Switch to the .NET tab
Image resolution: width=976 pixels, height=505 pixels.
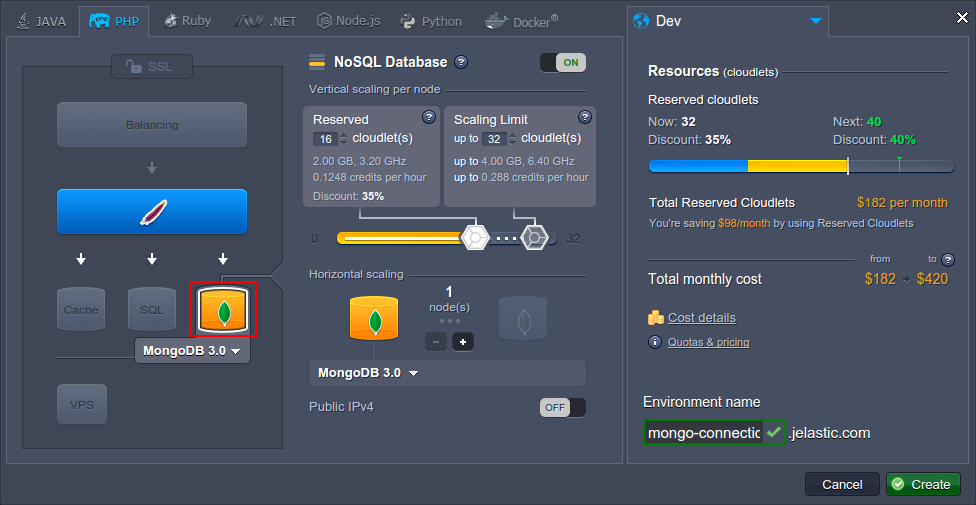266,22
